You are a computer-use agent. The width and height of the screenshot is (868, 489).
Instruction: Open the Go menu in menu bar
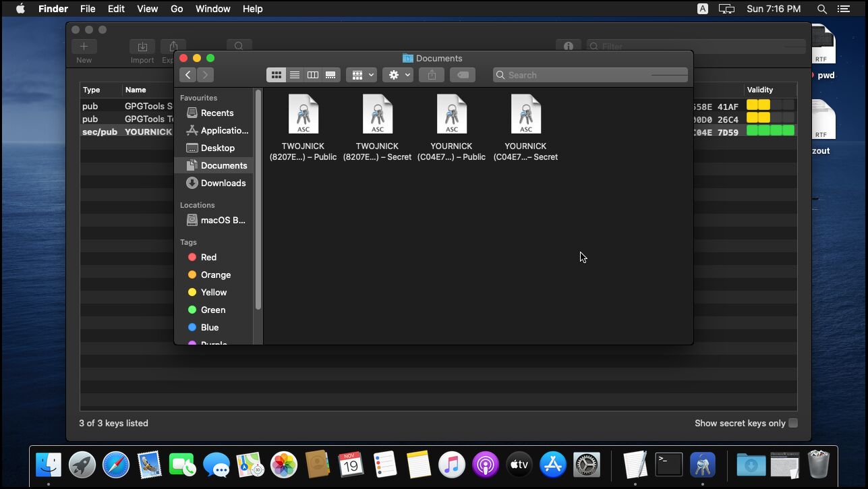click(x=177, y=9)
